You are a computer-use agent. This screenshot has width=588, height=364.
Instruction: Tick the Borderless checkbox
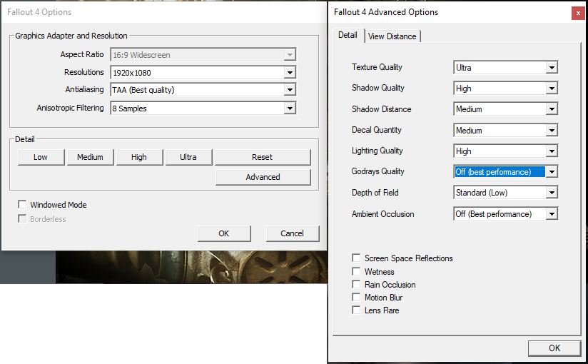pyautogui.click(x=23, y=219)
